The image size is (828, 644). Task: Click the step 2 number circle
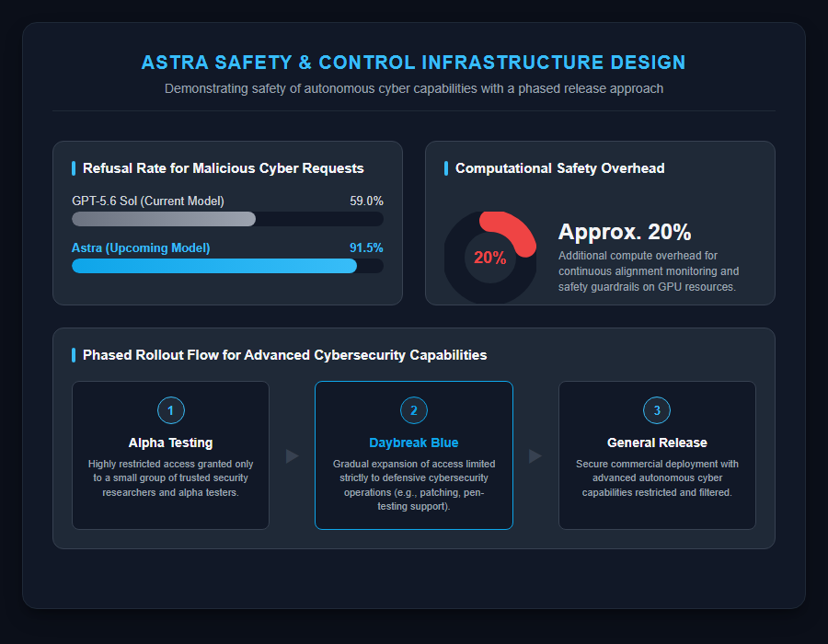pos(413,410)
